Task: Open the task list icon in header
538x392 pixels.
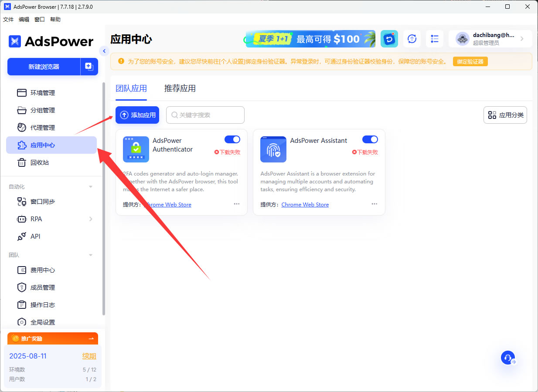Action: (x=434, y=39)
